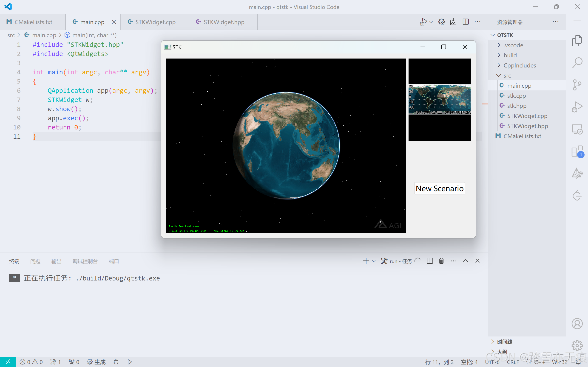Click the ports forwarded status item
The height and width of the screenshot is (367, 588).
click(74, 362)
